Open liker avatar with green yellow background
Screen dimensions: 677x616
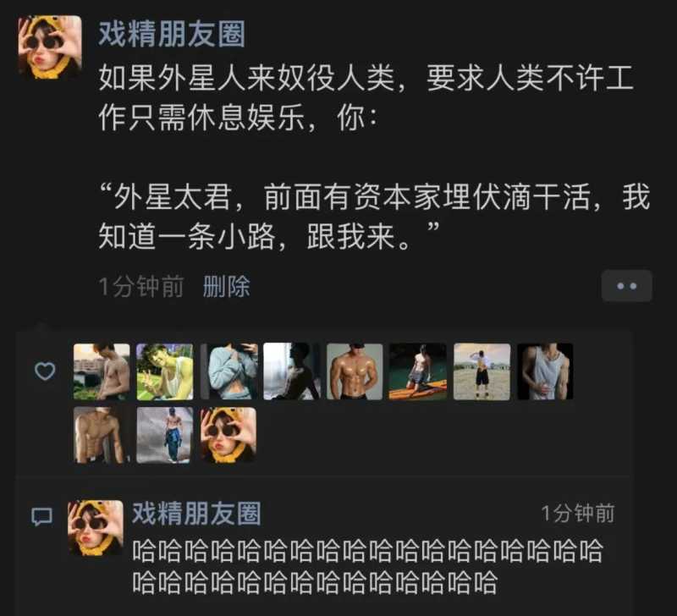tap(165, 371)
